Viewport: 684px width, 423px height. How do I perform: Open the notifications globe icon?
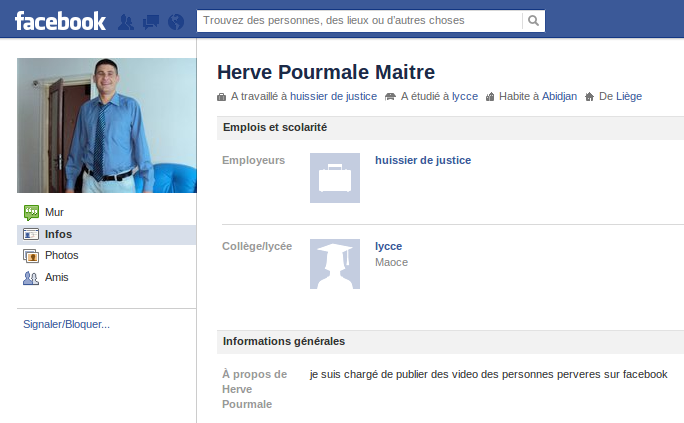click(x=176, y=21)
